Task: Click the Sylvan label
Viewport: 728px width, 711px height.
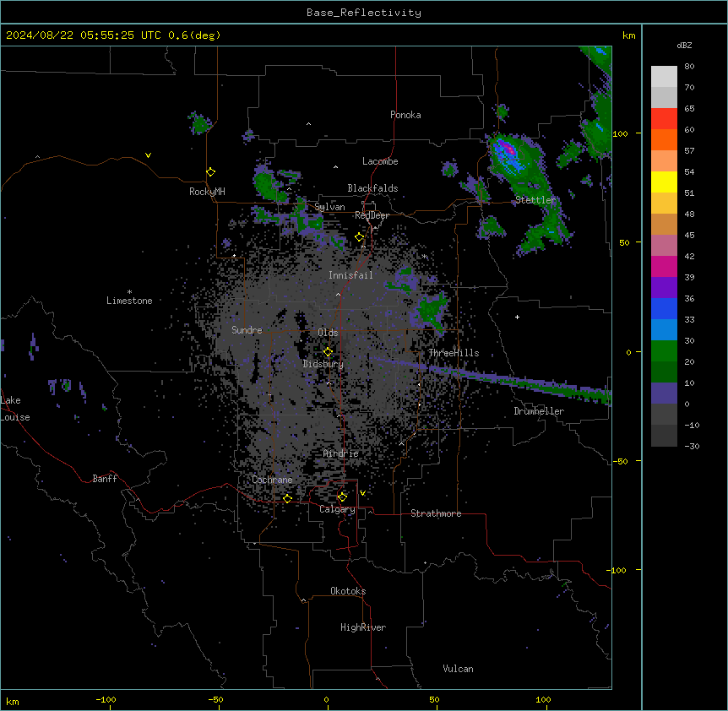Action: [x=329, y=207]
